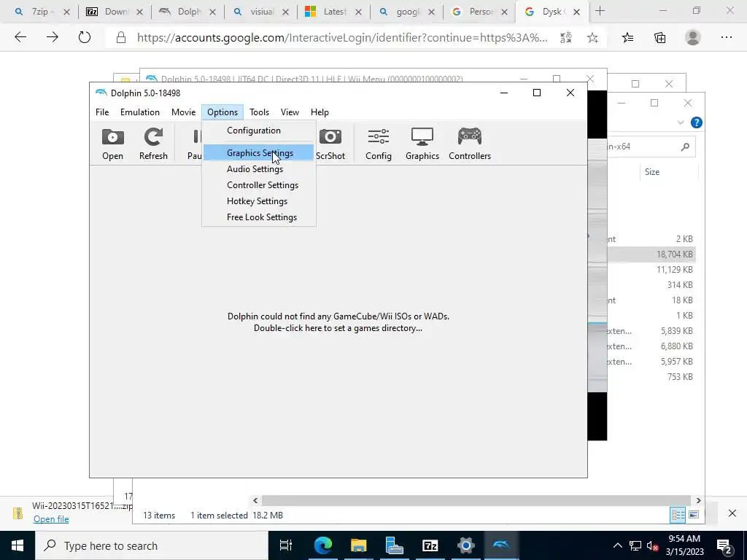Add page to favorites star icon

592,38
